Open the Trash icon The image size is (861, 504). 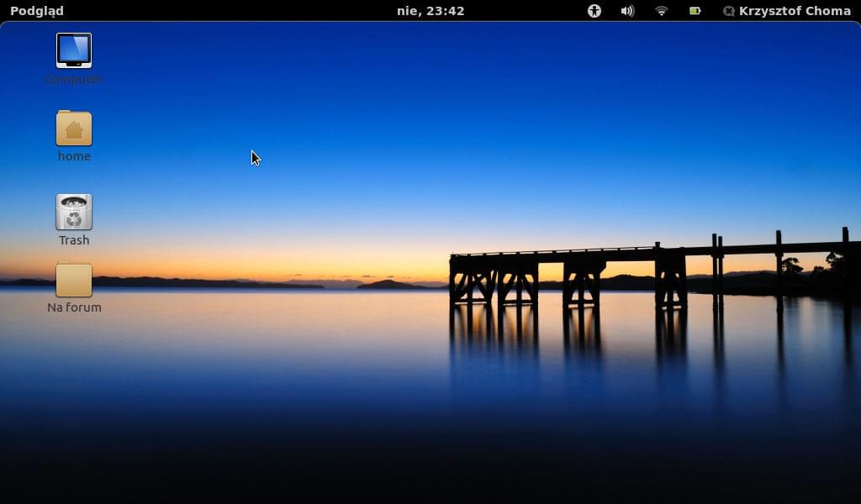74,212
